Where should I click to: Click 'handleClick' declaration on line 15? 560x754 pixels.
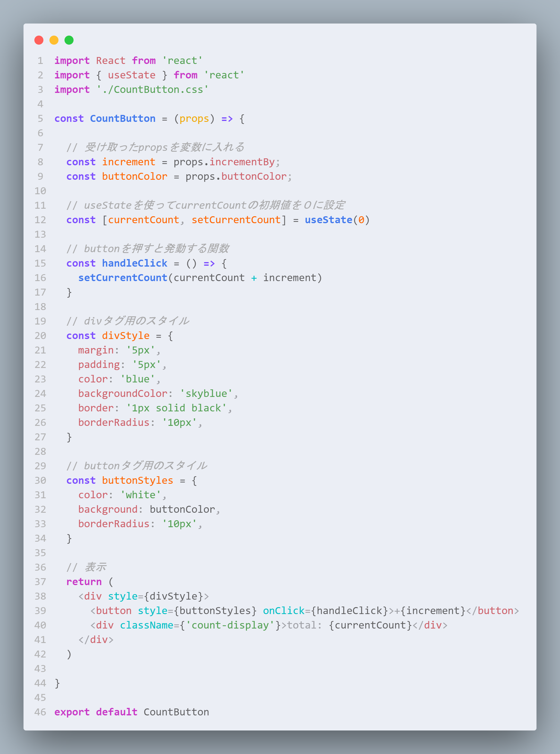tap(135, 263)
